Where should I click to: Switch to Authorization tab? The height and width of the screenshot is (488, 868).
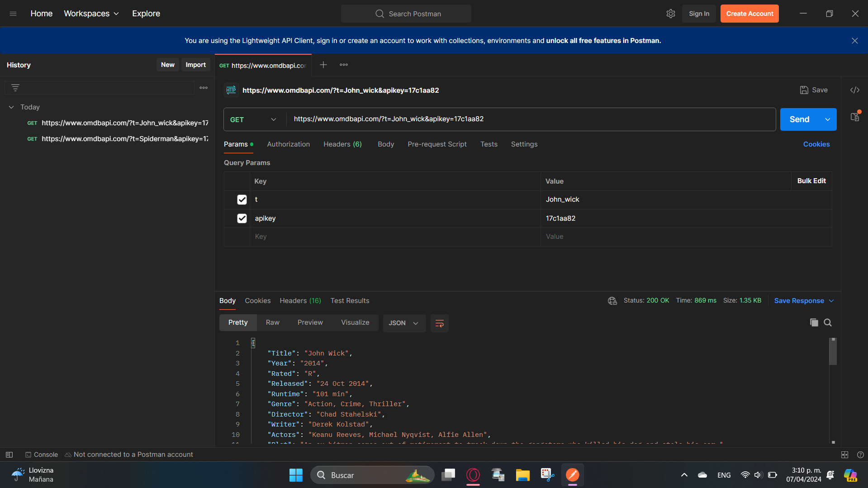pyautogui.click(x=289, y=144)
